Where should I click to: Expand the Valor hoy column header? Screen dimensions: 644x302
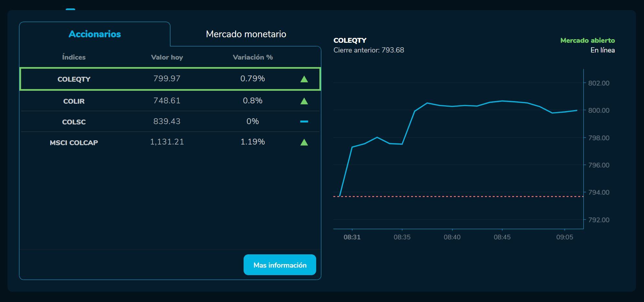click(x=167, y=57)
